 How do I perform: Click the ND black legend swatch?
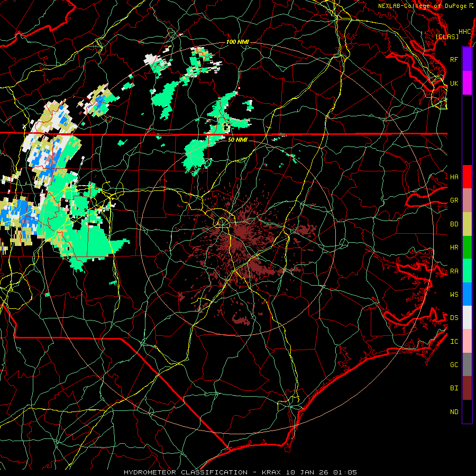[467, 411]
